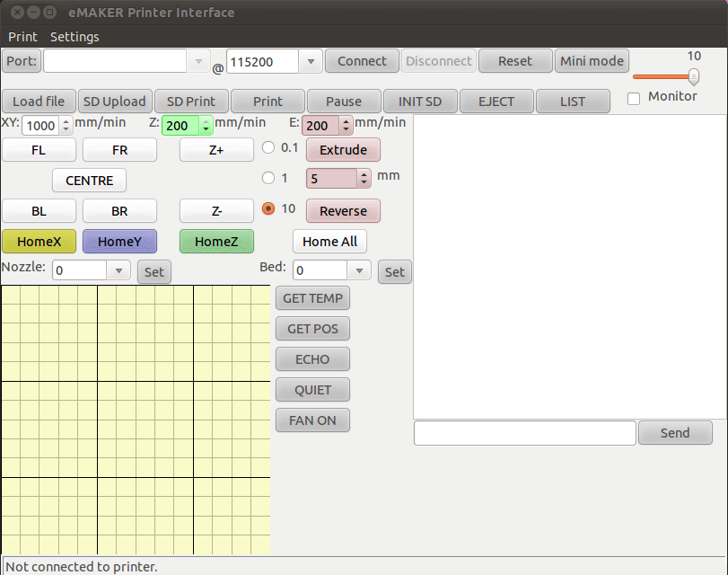Select the 1 step radio button
The width and height of the screenshot is (728, 575).
tap(268, 178)
